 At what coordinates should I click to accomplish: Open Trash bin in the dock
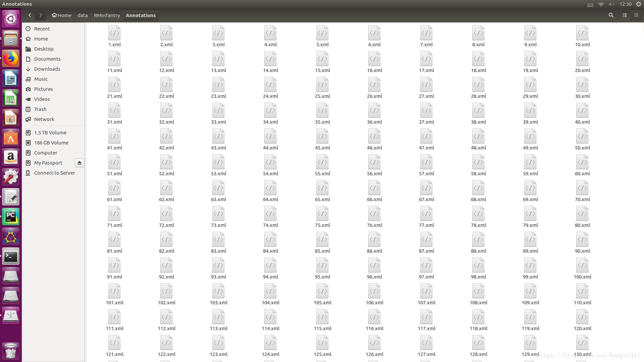click(x=11, y=351)
